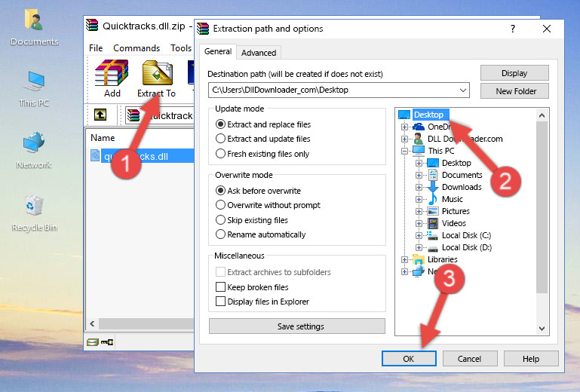The width and height of the screenshot is (580, 392).
Task: Confirm extraction with OK button
Action: pos(409,359)
